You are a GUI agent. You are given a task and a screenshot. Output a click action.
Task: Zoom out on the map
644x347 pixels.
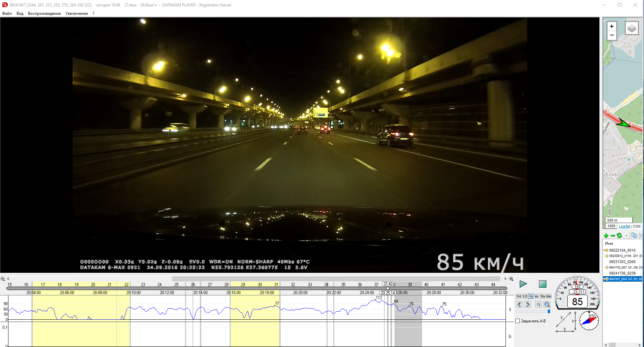click(612, 35)
